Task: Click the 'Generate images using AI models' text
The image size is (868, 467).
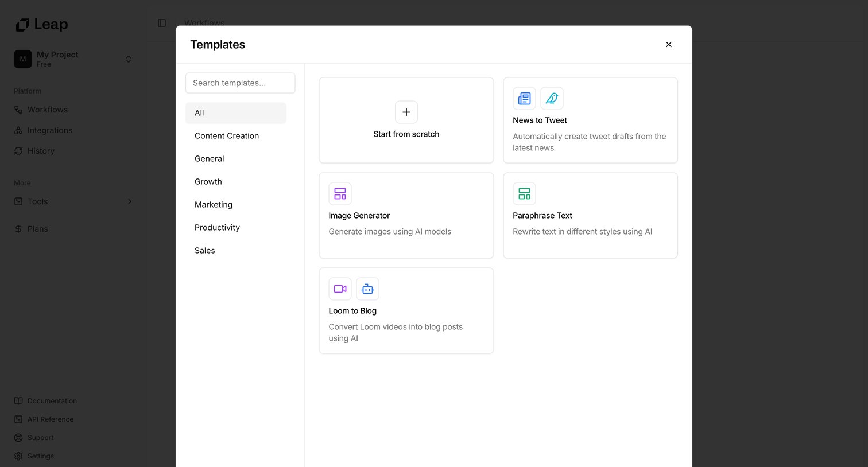Action: [390, 231]
